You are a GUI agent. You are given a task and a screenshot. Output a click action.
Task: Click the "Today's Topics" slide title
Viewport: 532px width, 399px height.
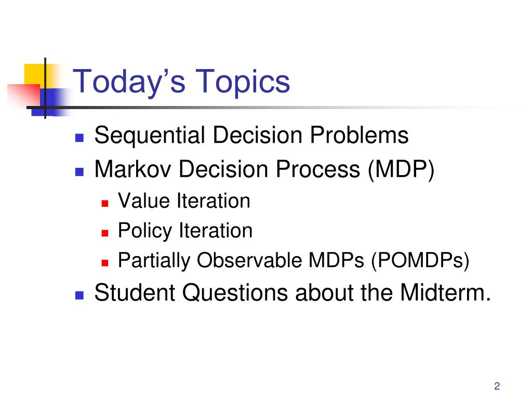point(181,82)
